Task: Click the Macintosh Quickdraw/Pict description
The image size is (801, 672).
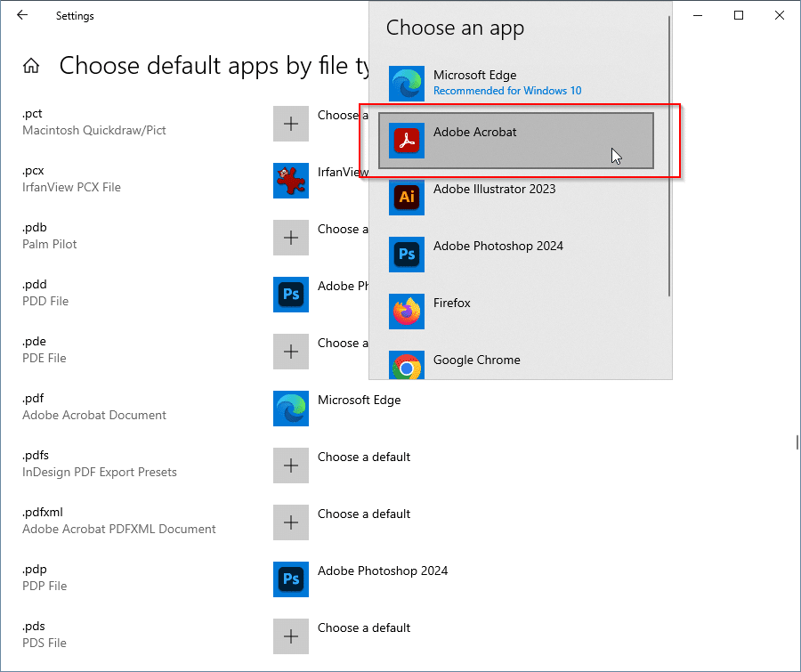Action: click(x=94, y=130)
